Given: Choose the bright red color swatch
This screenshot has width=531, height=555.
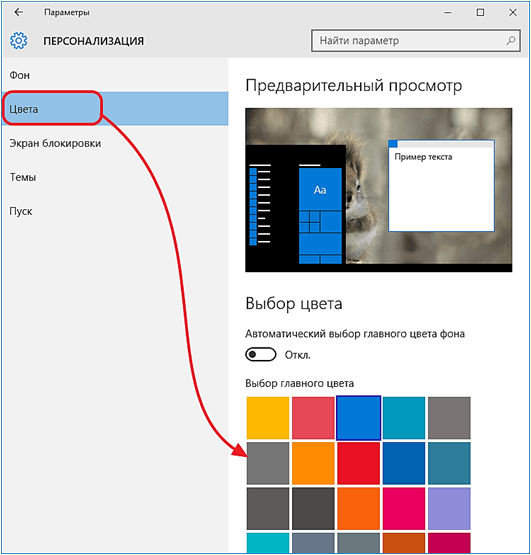Looking at the screenshot, I should (x=359, y=463).
